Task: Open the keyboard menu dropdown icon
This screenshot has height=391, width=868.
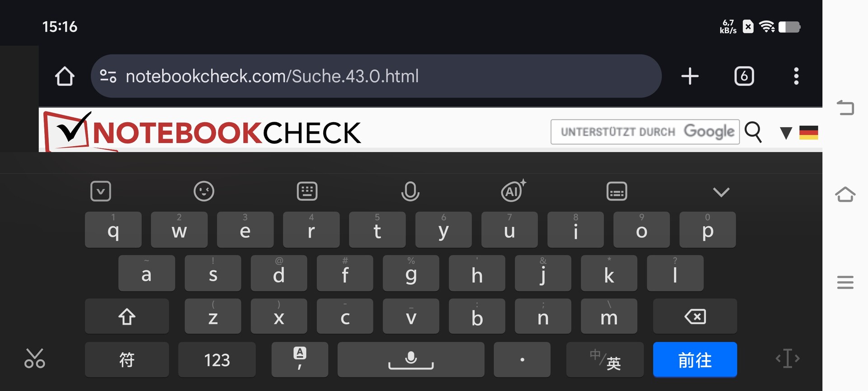Action: point(101,191)
